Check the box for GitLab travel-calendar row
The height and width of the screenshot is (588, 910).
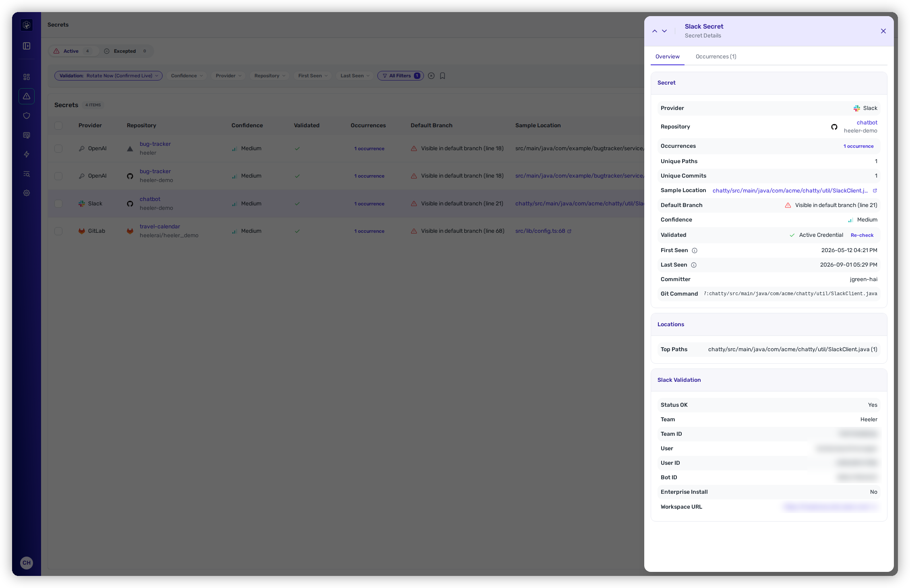58,231
